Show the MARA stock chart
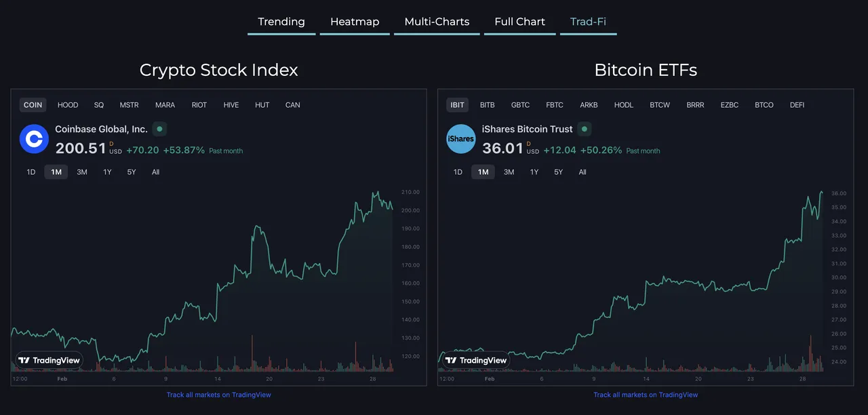 coord(165,105)
